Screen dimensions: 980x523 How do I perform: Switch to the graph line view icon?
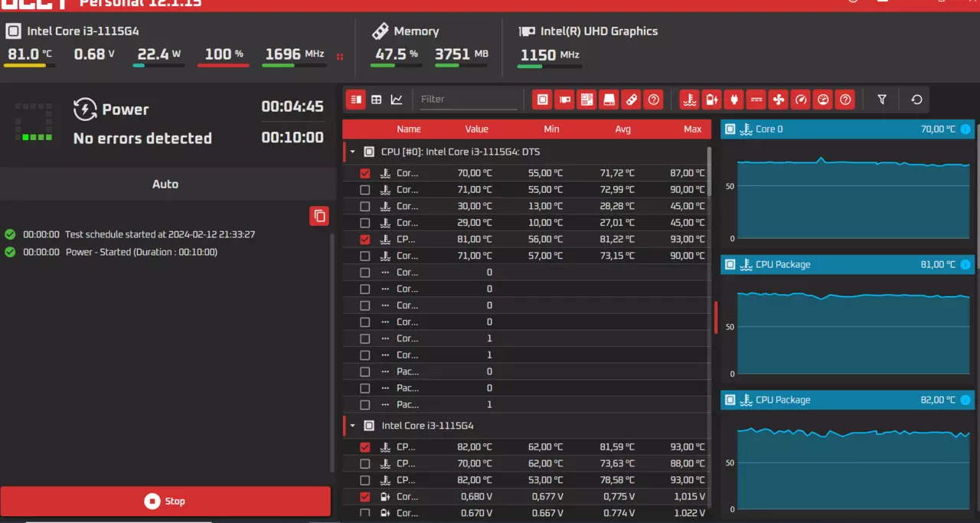(x=397, y=100)
